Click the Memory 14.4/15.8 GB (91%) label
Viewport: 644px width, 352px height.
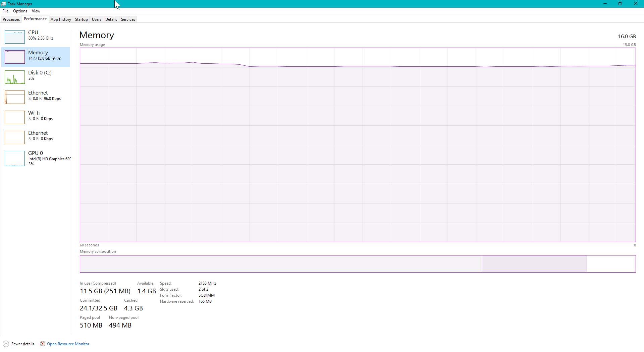[x=45, y=55]
